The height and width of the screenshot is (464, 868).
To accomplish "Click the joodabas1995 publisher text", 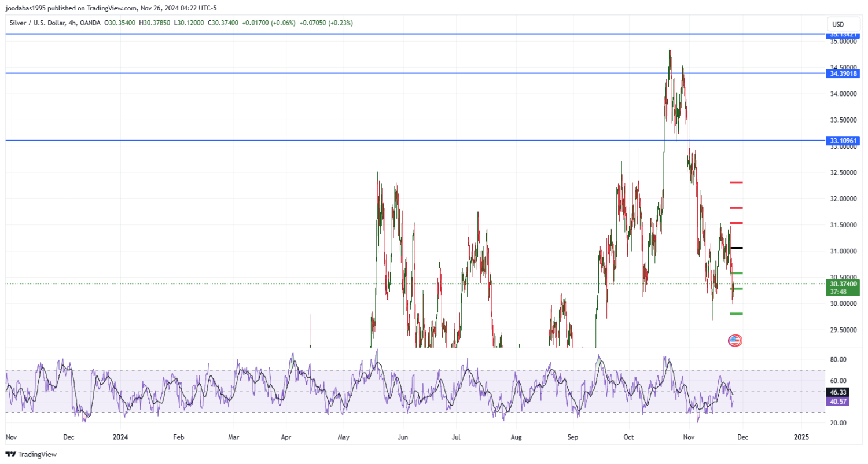I will point(25,8).
